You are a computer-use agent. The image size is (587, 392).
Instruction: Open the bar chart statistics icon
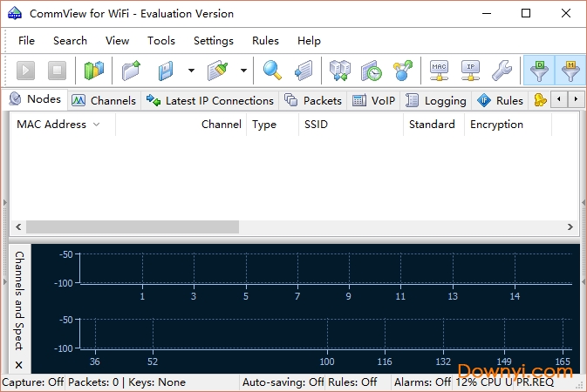[x=94, y=71]
